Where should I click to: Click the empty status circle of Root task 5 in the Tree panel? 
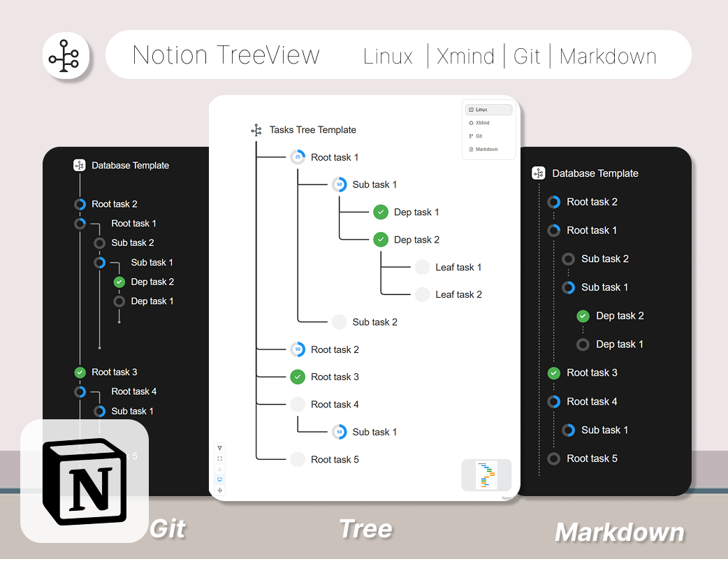(x=298, y=459)
